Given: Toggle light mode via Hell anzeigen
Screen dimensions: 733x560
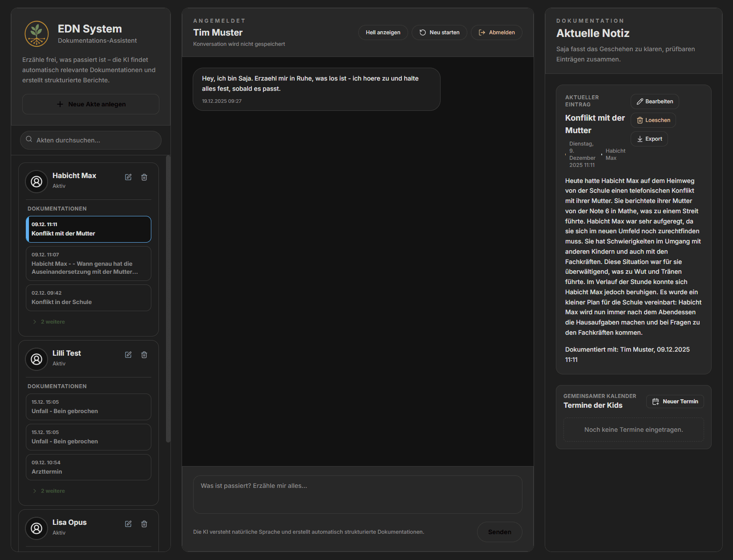Looking at the screenshot, I should coord(383,32).
